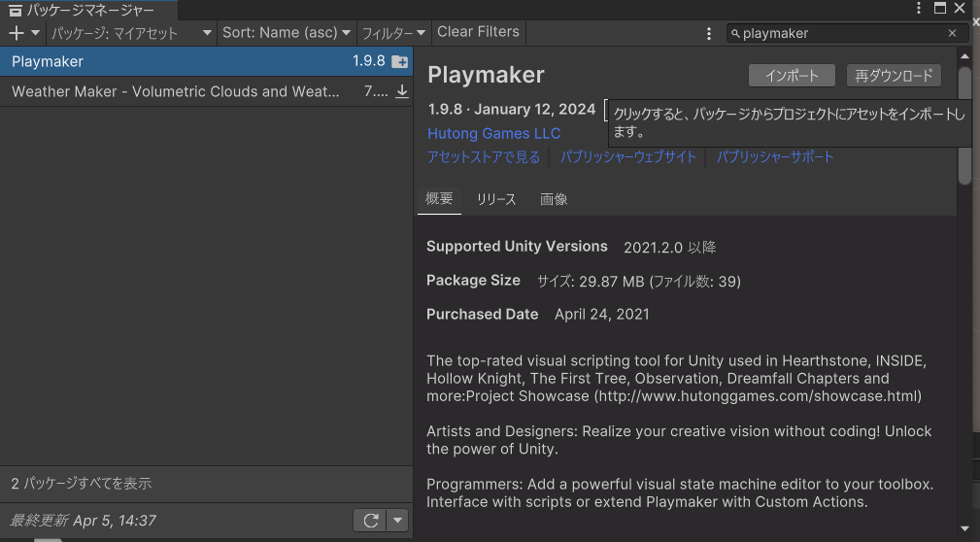Open the add package dropdown arrow
The height and width of the screenshot is (542, 980).
pos(35,32)
